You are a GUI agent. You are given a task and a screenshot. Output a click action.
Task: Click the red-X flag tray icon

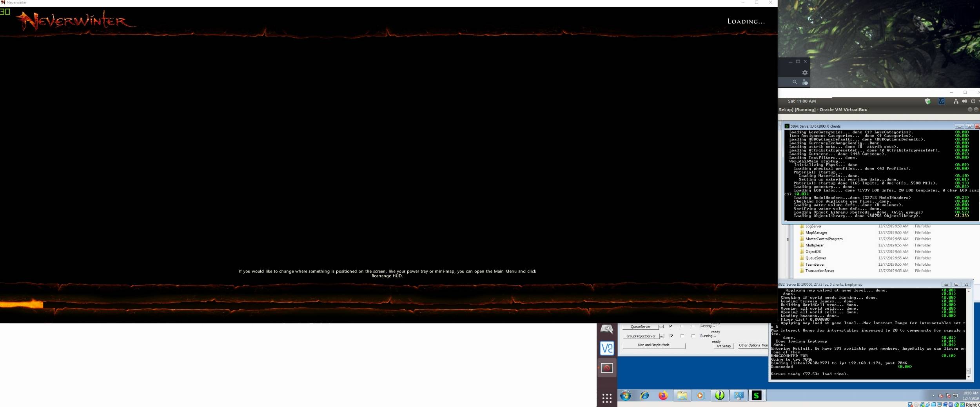[x=948, y=396]
